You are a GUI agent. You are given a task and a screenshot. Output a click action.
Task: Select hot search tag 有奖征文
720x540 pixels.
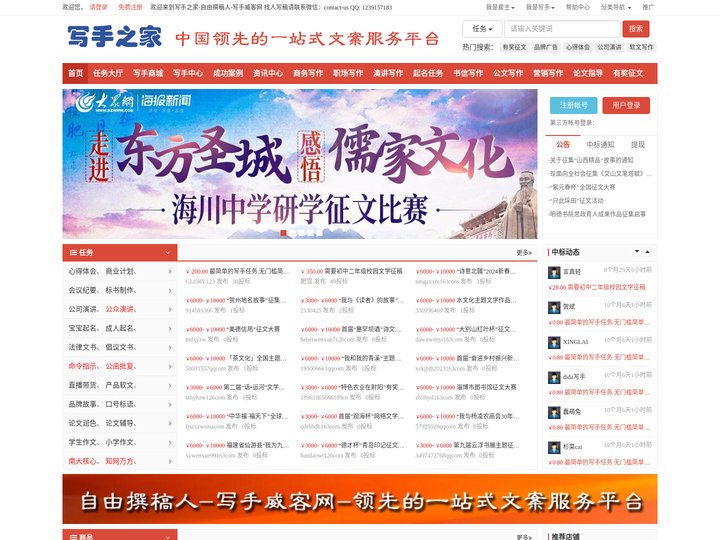pyautogui.click(x=514, y=47)
